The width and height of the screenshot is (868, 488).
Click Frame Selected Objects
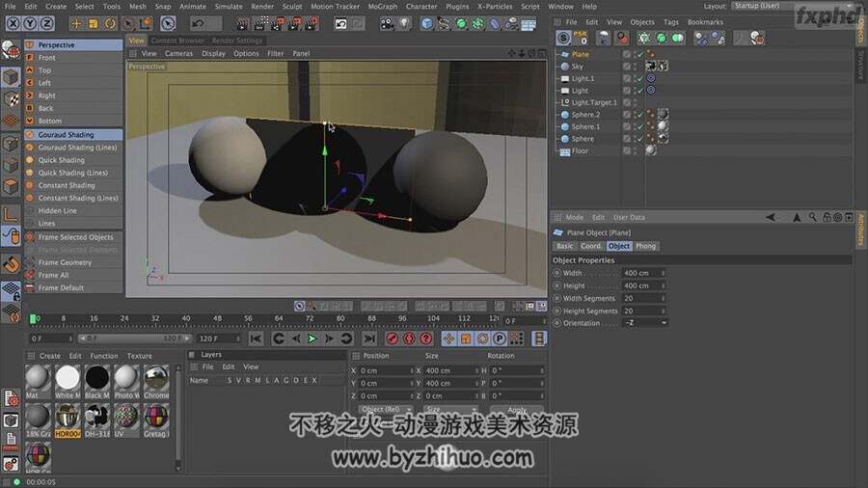pos(75,237)
